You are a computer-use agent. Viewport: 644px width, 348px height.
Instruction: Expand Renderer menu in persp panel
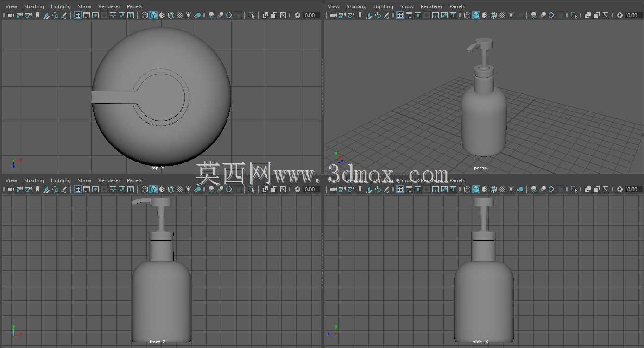(x=431, y=6)
